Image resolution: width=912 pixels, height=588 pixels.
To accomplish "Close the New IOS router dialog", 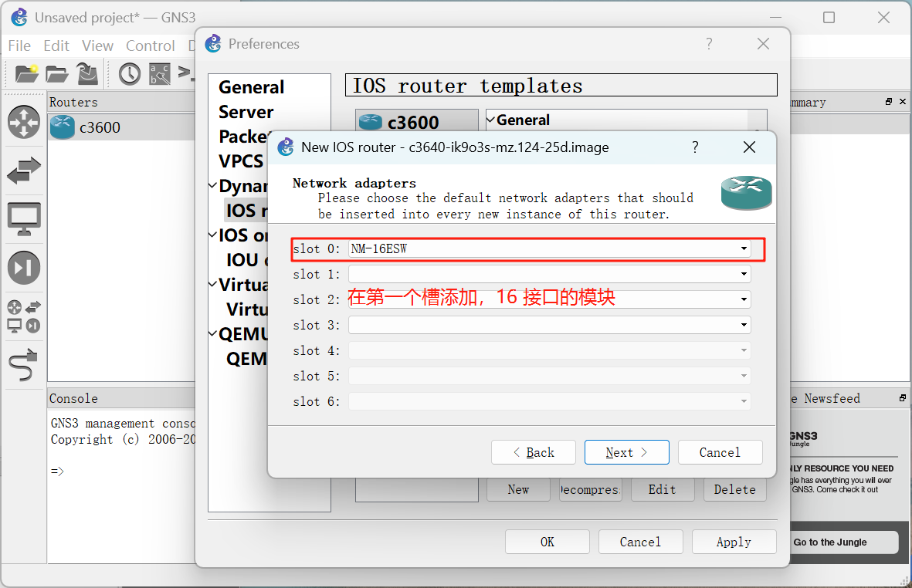I will (x=749, y=147).
